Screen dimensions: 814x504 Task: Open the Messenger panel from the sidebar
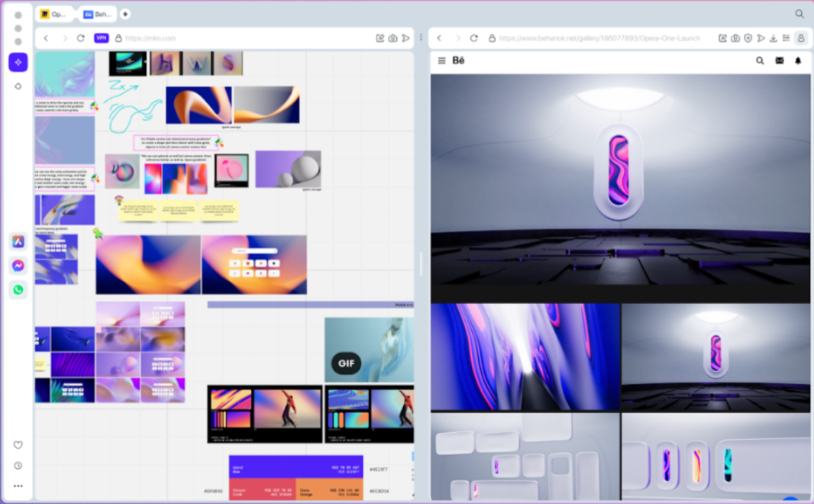pyautogui.click(x=17, y=265)
